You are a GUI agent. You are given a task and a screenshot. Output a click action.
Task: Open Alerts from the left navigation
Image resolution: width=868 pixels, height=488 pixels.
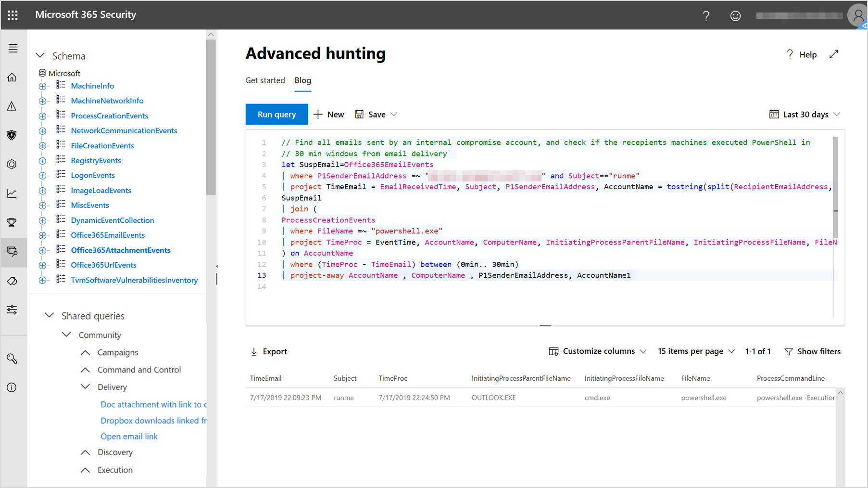click(x=12, y=106)
